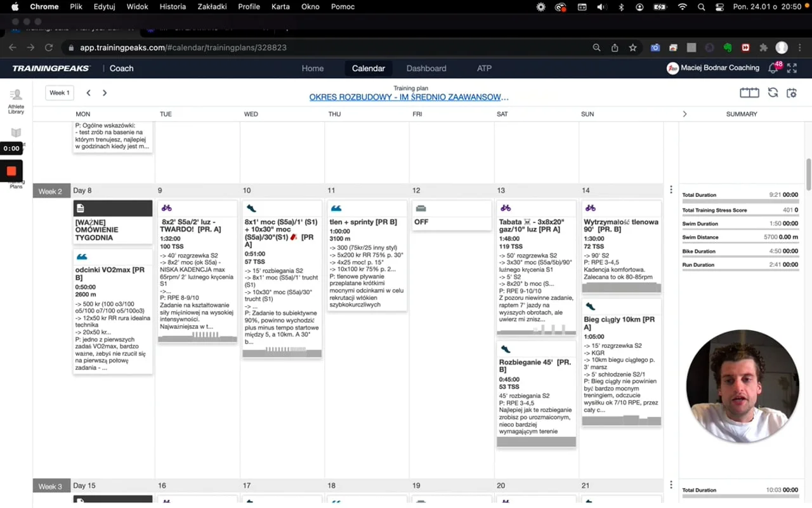Click the browser address bar URL

click(x=183, y=48)
